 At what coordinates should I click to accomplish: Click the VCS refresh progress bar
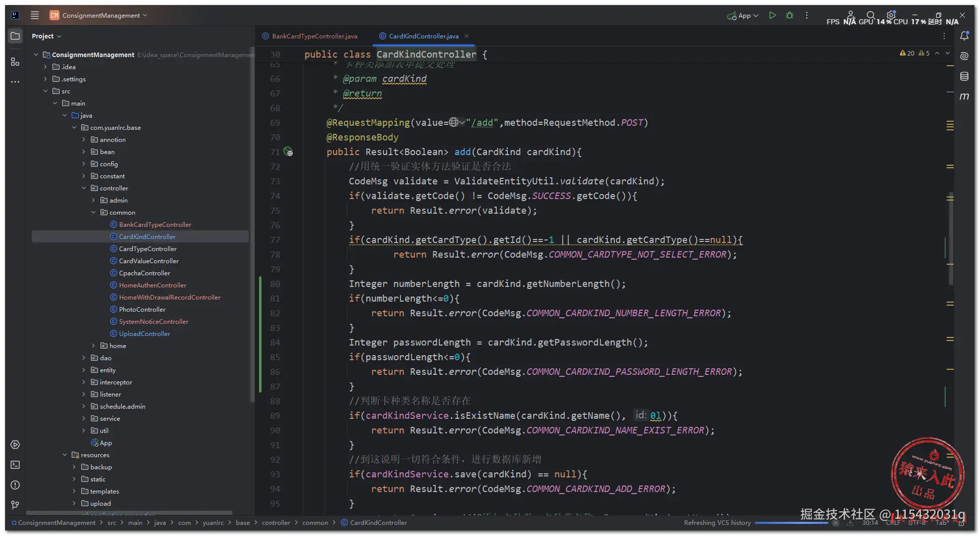coord(791,523)
